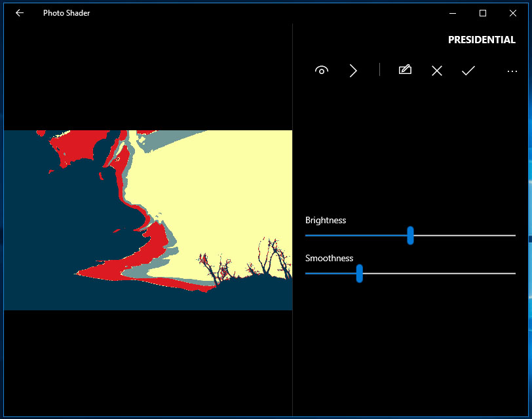
Task: Cancel the effect with the X icon
Action: point(436,71)
